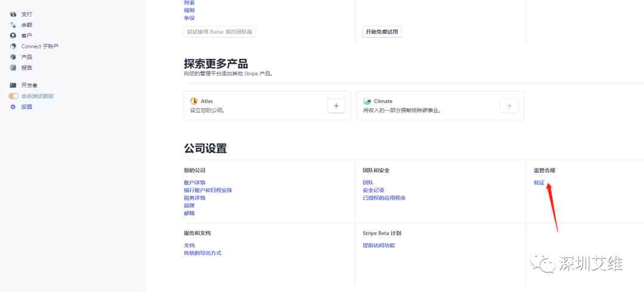Click the 开发者 developers icon in sidebar
Image resolution: width=644 pixels, height=292 pixels.
13,85
